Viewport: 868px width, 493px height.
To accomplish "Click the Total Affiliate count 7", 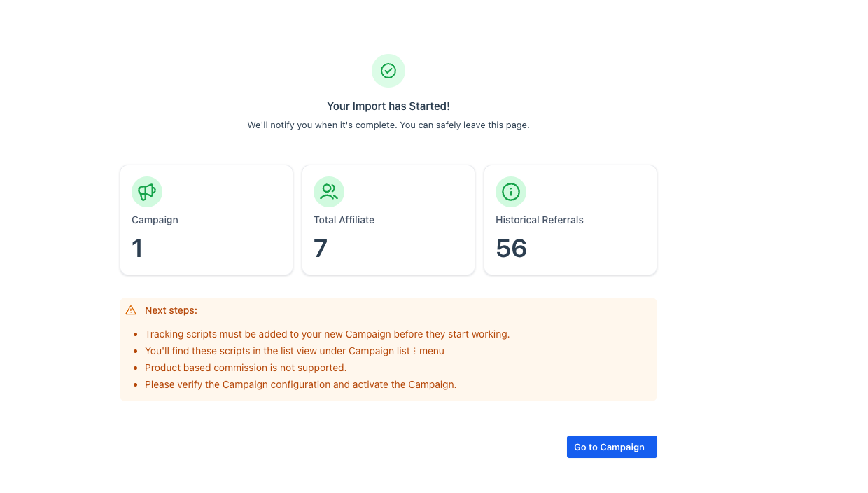I will [x=321, y=249].
